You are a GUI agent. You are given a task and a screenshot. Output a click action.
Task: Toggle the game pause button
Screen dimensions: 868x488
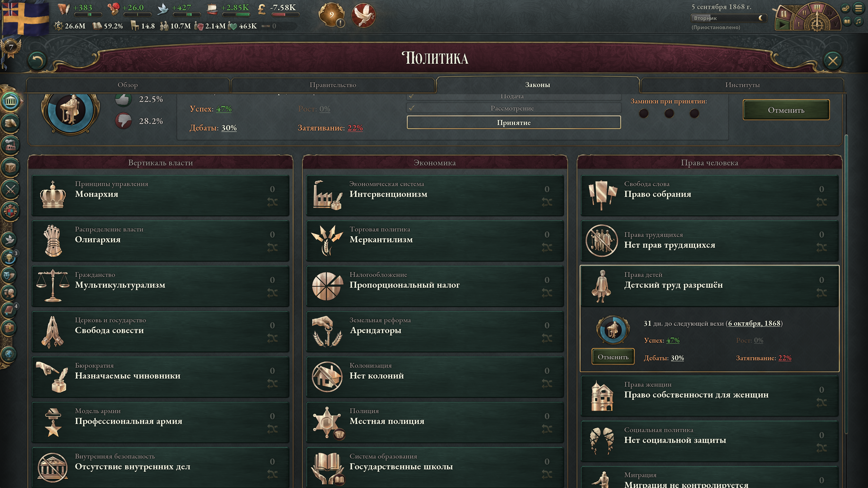click(784, 14)
